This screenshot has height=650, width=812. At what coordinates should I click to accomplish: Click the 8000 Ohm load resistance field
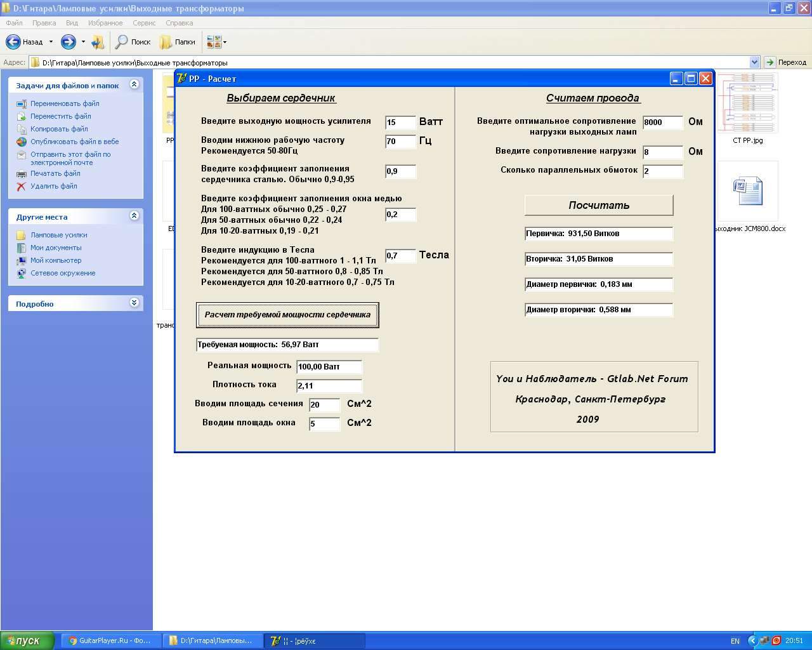(x=662, y=123)
